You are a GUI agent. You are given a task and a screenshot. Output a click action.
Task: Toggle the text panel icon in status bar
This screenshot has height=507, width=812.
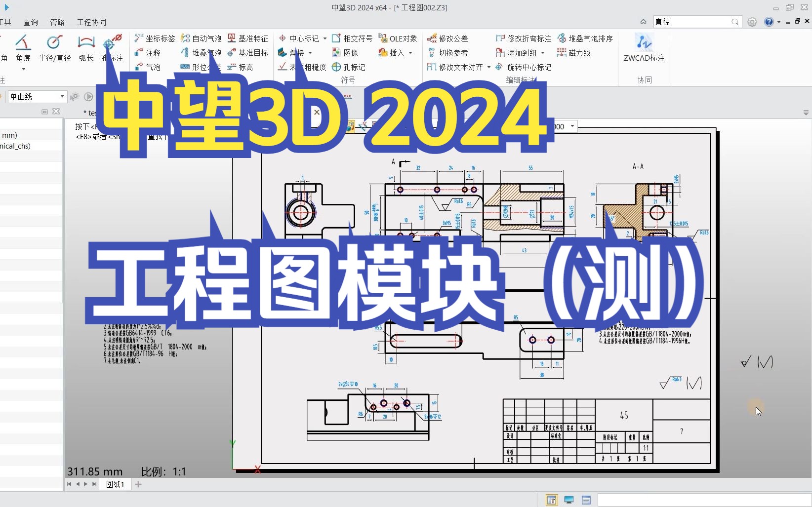click(552, 500)
